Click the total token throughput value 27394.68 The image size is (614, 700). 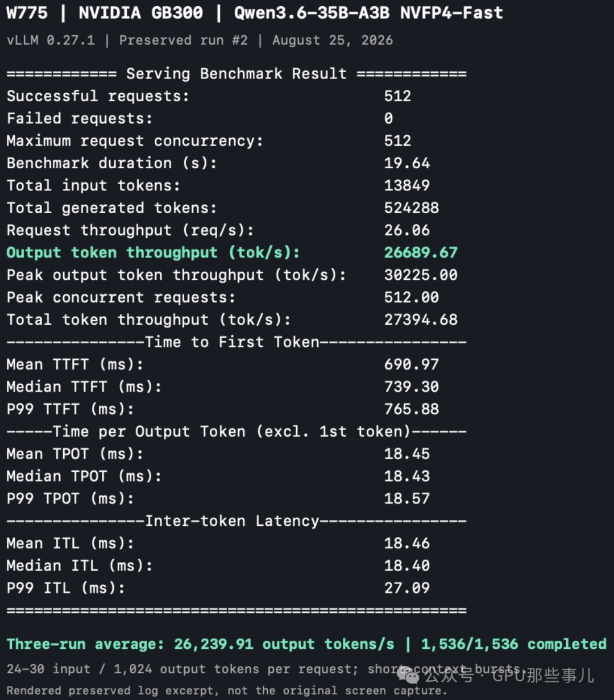421,320
